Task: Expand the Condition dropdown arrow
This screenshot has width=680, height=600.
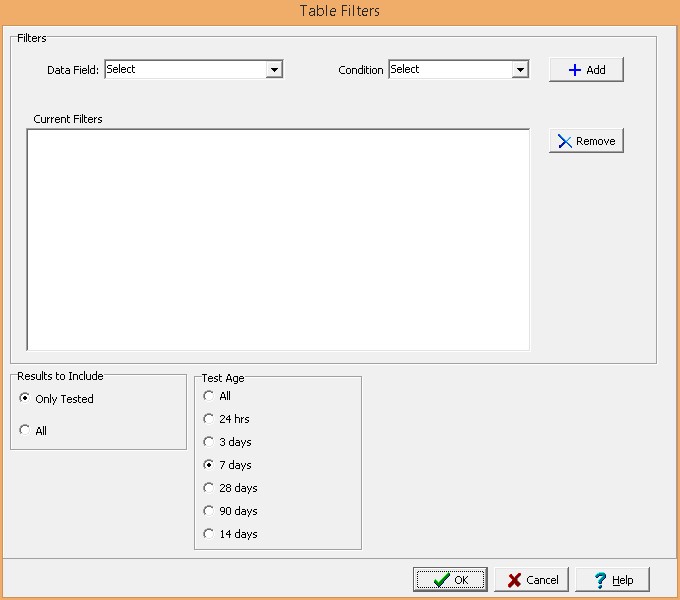Action: tap(520, 70)
